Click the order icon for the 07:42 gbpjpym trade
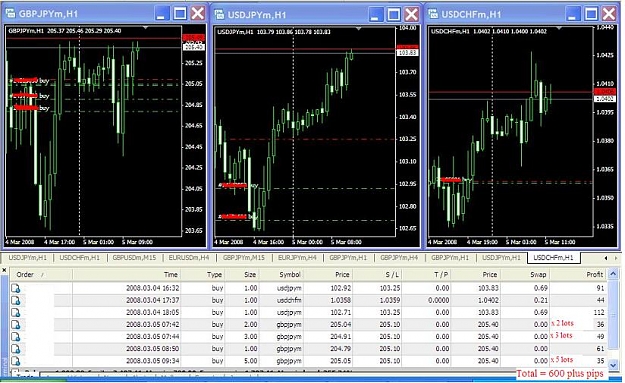 [x=16, y=325]
